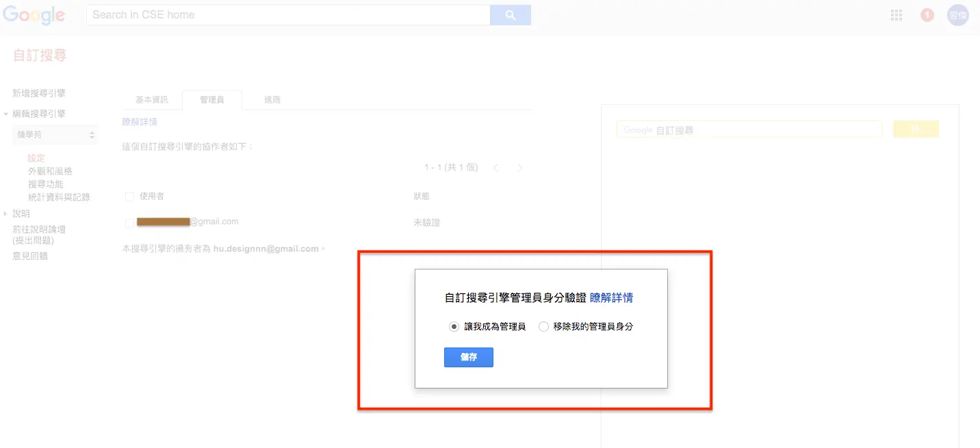Click the Google 自訂搜尋 preview search box
The height and width of the screenshot is (448, 980).
tap(749, 129)
